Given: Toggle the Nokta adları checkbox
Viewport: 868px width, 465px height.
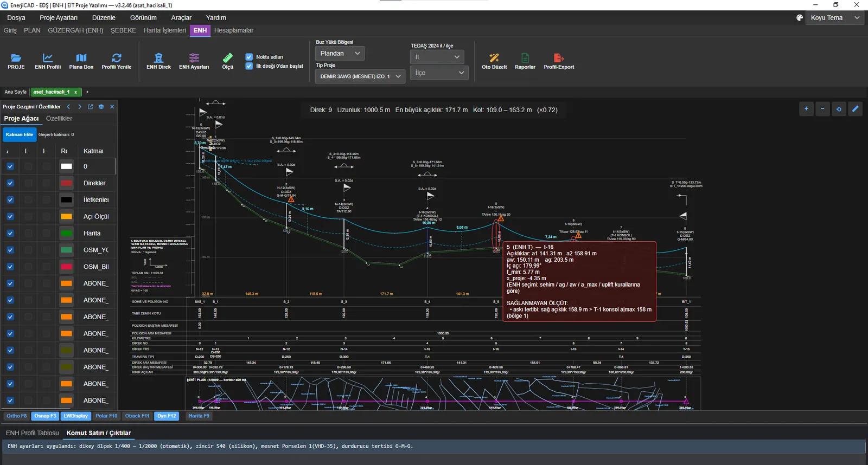Looking at the screenshot, I should [249, 57].
